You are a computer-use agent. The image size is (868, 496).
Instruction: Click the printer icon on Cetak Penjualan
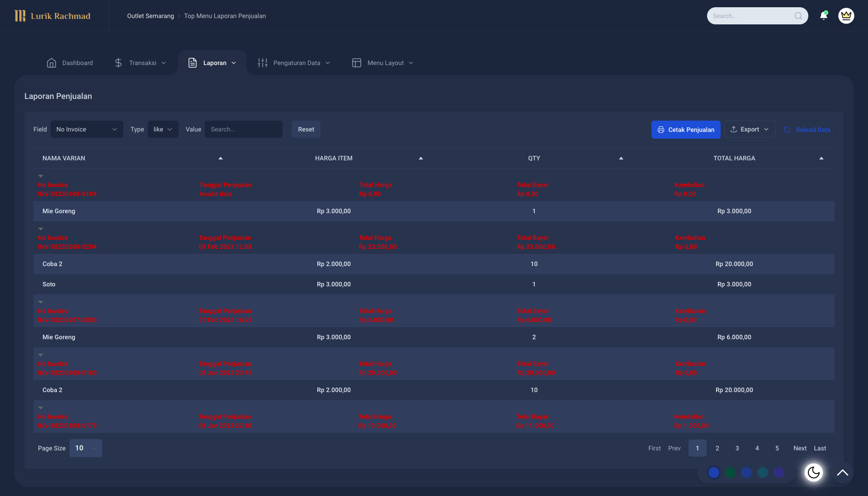661,130
